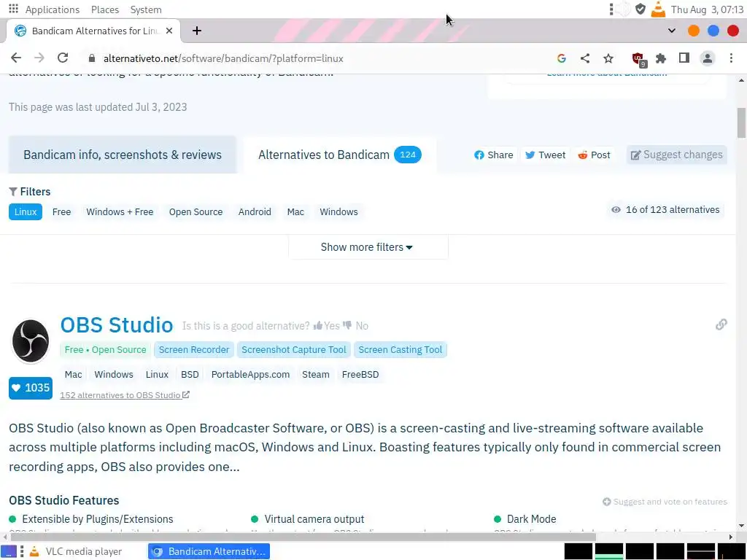
Task: Vote Yes as good alternative
Action: point(326,326)
